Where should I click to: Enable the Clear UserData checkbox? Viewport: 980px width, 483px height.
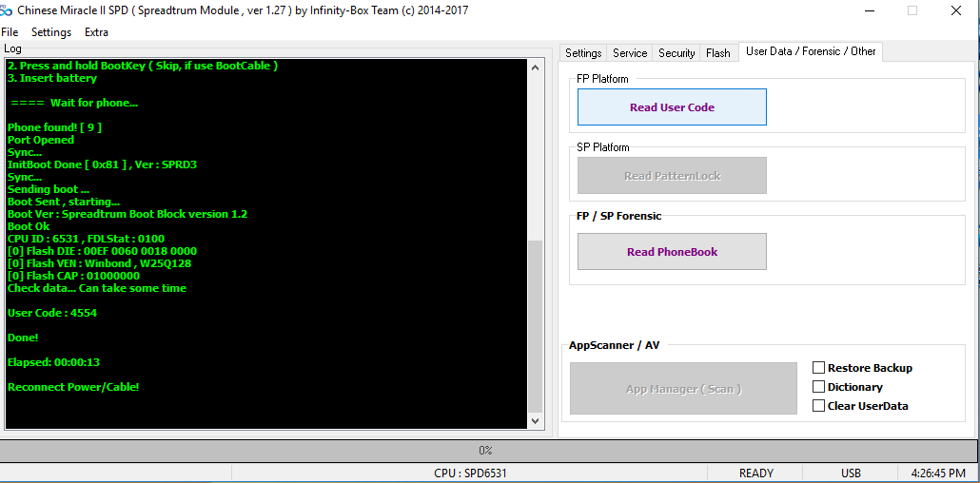point(818,406)
